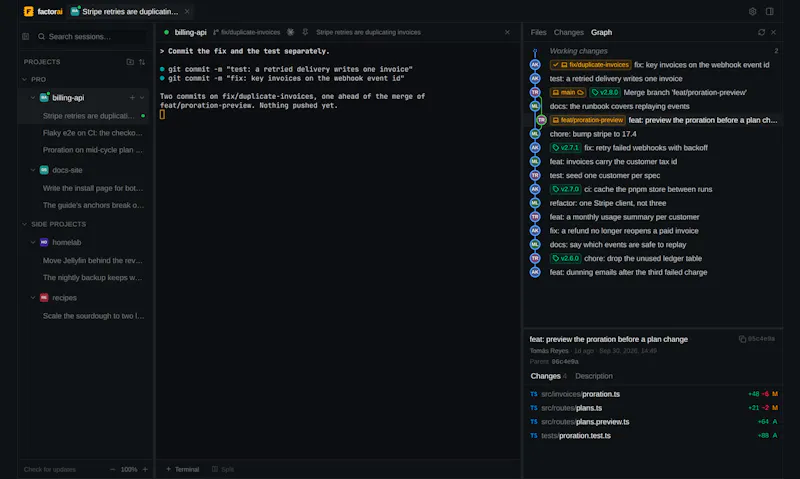Viewport: 800px width, 479px height.
Task: Zoom in with the plus button
Action: [x=145, y=469]
